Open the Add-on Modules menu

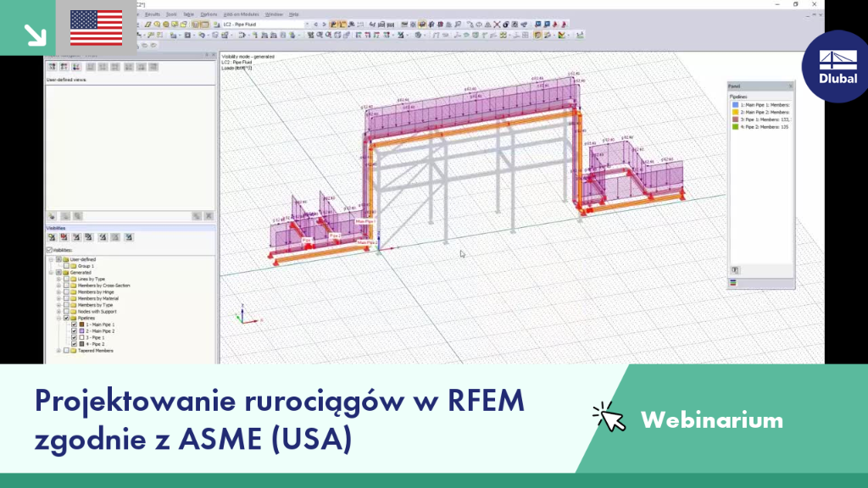241,14
